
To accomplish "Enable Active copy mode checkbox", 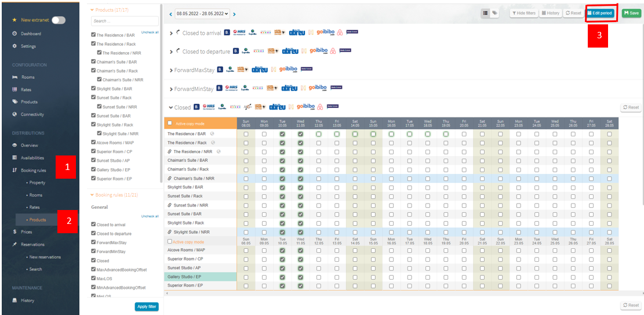I will 170,123.
